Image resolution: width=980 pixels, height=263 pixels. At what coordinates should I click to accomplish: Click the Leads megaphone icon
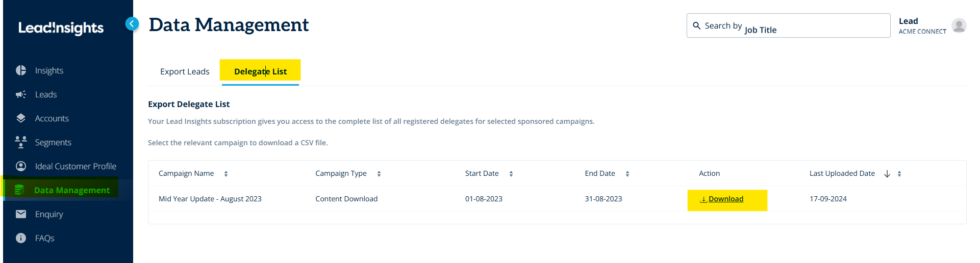click(21, 94)
